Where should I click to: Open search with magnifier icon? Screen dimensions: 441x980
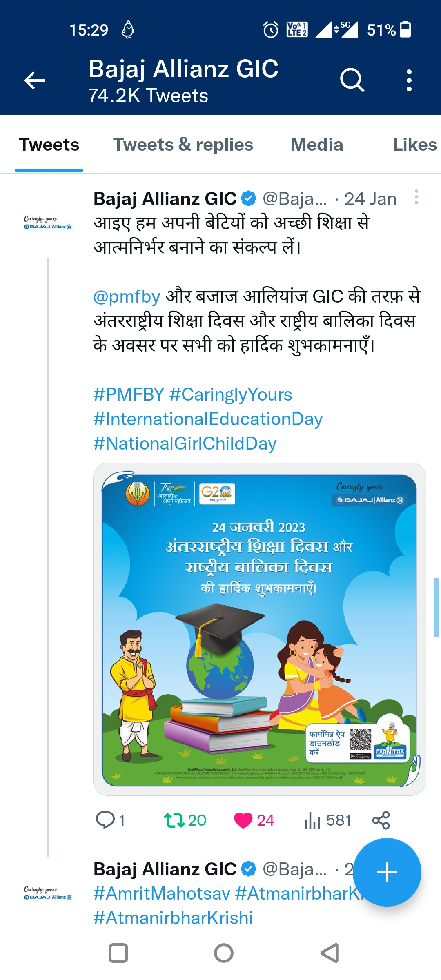(x=352, y=80)
